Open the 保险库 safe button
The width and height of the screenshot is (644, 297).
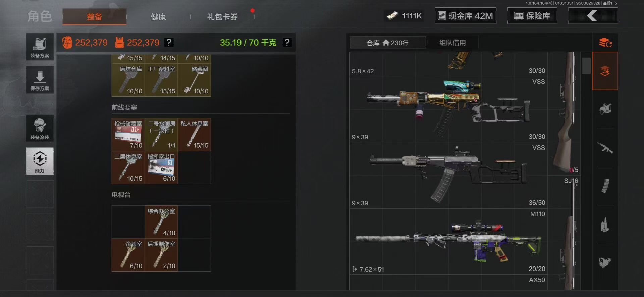(x=532, y=16)
